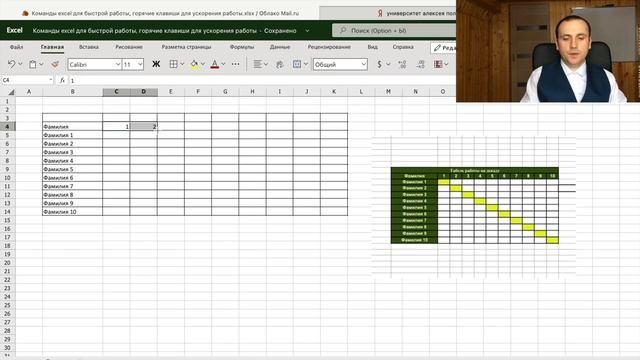The width and height of the screenshot is (640, 360).
Task: Select column C header
Action: click(x=116, y=92)
